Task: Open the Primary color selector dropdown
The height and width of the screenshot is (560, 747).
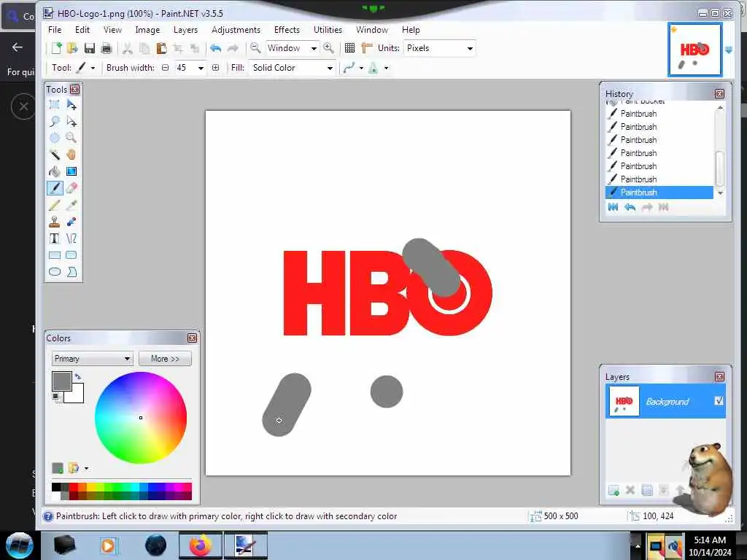Action: click(93, 359)
